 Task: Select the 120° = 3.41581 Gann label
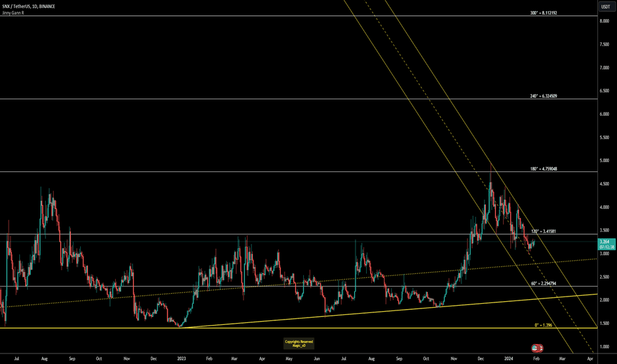(544, 232)
